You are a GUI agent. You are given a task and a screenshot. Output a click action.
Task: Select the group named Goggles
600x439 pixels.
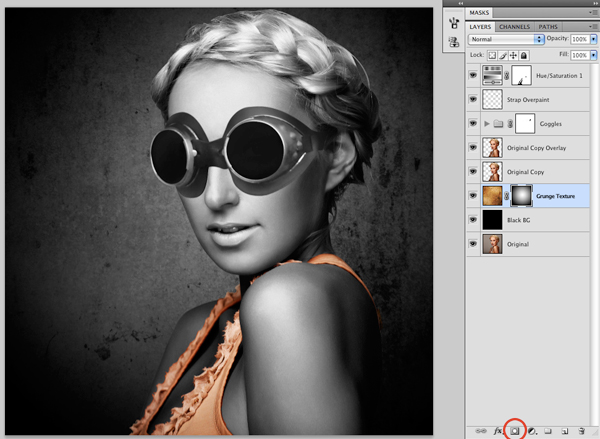pyautogui.click(x=551, y=124)
